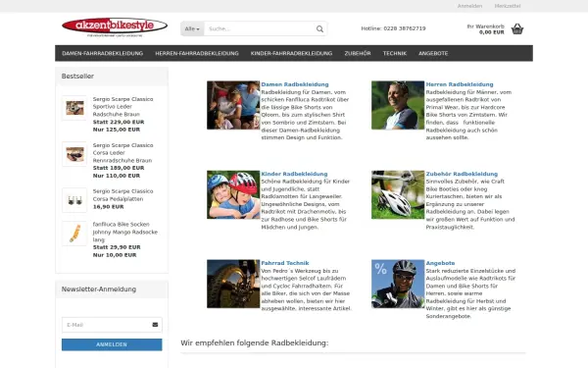The height and width of the screenshot is (368, 588).
Task: Click the Corsa Pedalplatten thumbnail
Action: coord(74,200)
